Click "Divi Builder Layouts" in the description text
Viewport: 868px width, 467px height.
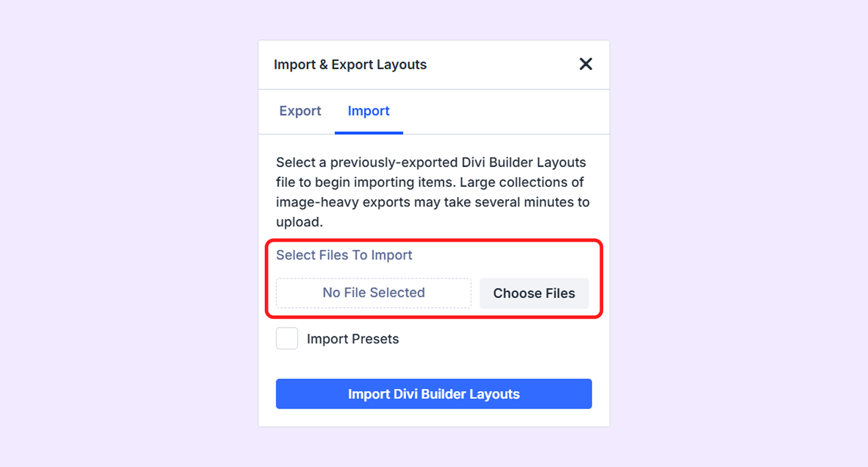524,162
